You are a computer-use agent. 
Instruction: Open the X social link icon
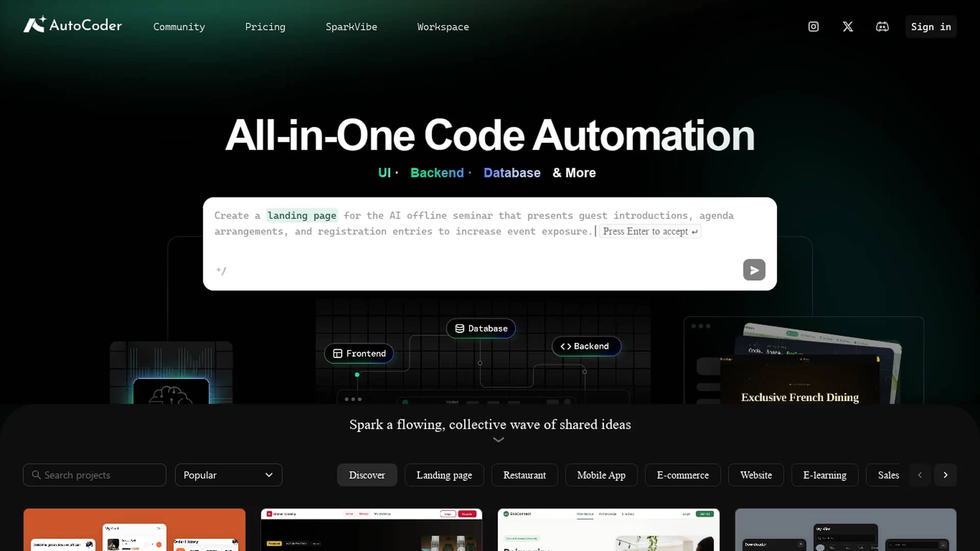click(x=848, y=27)
